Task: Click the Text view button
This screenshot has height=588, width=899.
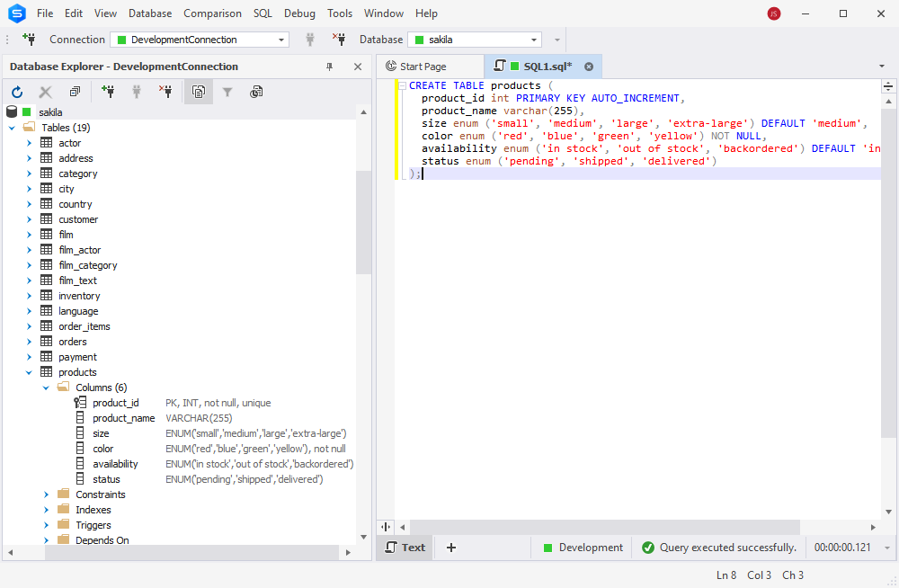Action: [405, 548]
